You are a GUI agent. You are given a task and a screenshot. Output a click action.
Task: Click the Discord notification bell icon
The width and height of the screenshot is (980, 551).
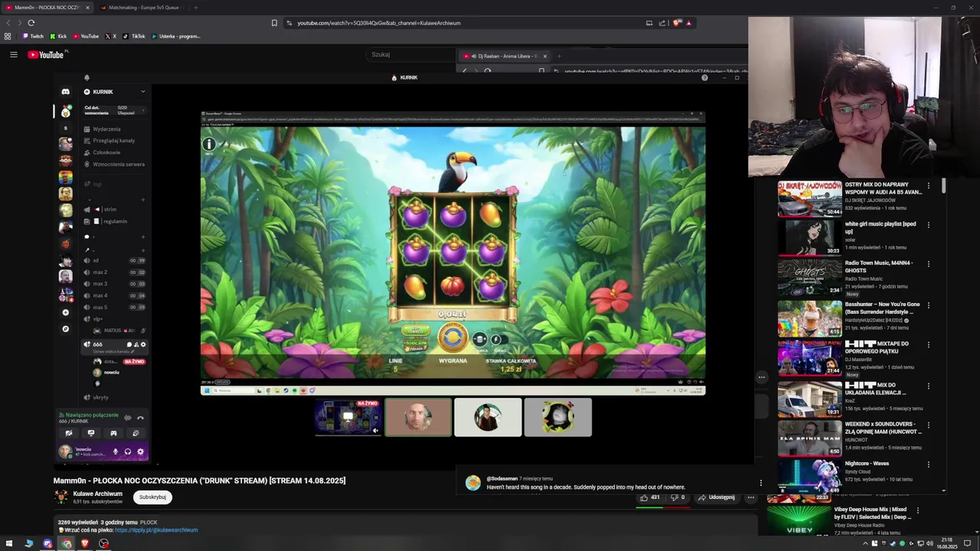click(x=87, y=77)
